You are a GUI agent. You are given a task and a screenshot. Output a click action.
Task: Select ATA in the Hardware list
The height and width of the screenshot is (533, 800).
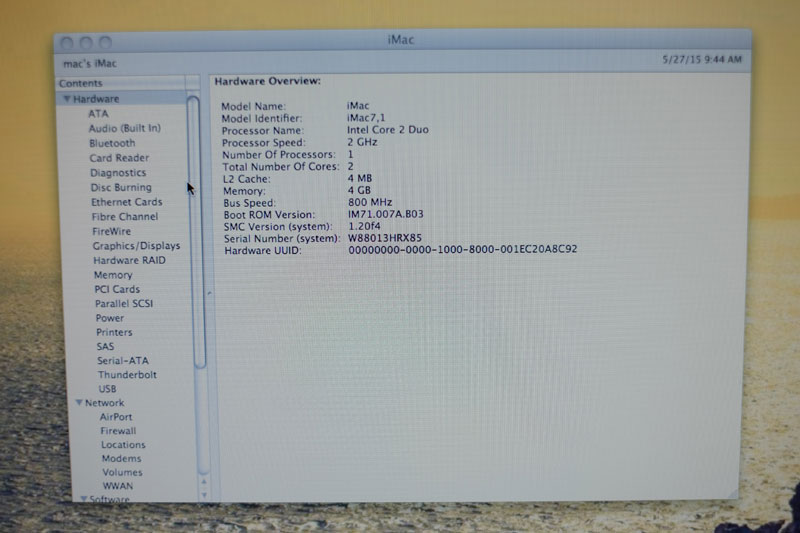click(x=98, y=114)
